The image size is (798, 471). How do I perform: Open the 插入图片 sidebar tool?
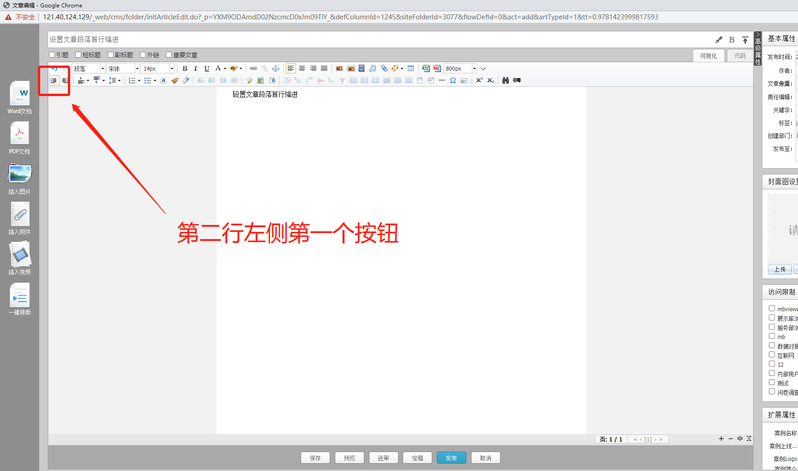coord(20,173)
